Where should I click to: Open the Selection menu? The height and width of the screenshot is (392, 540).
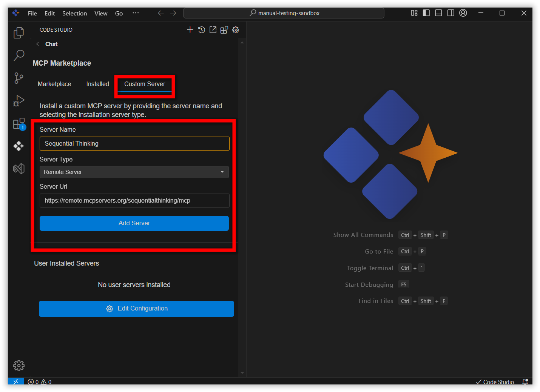tap(75, 13)
